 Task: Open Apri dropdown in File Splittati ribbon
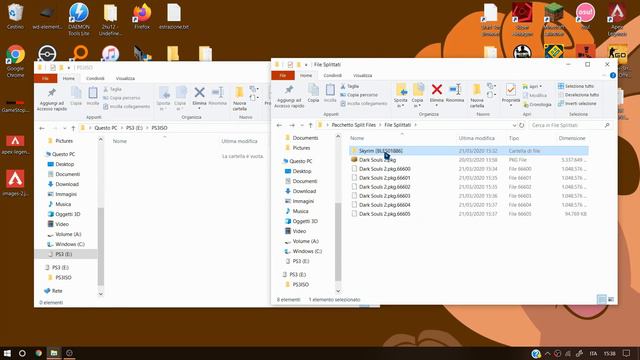(533, 87)
